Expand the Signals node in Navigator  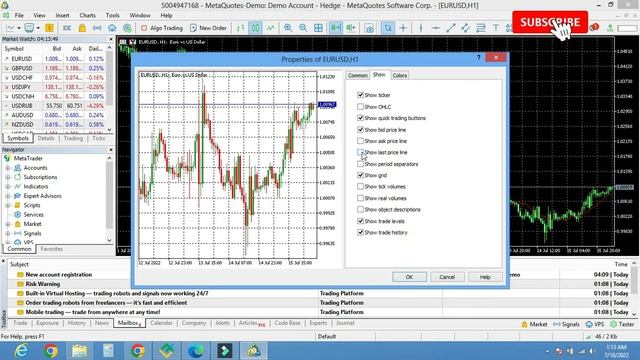pos(8,233)
